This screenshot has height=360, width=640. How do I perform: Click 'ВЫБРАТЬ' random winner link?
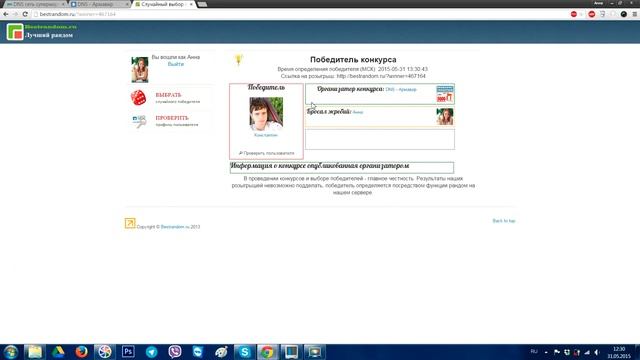coord(168,95)
